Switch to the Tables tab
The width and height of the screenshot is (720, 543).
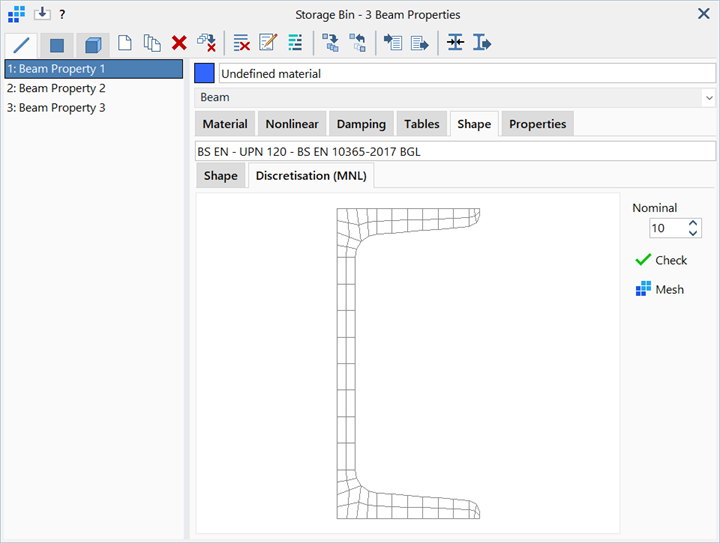point(422,124)
